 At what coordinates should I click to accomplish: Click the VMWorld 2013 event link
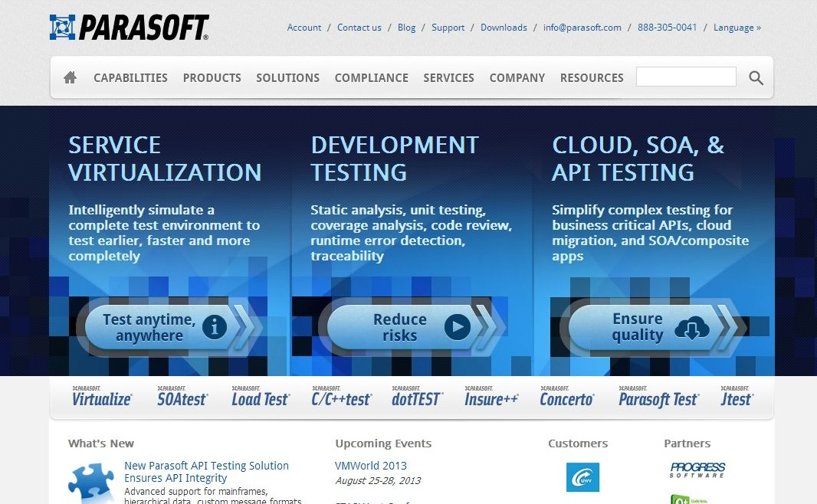(371, 465)
